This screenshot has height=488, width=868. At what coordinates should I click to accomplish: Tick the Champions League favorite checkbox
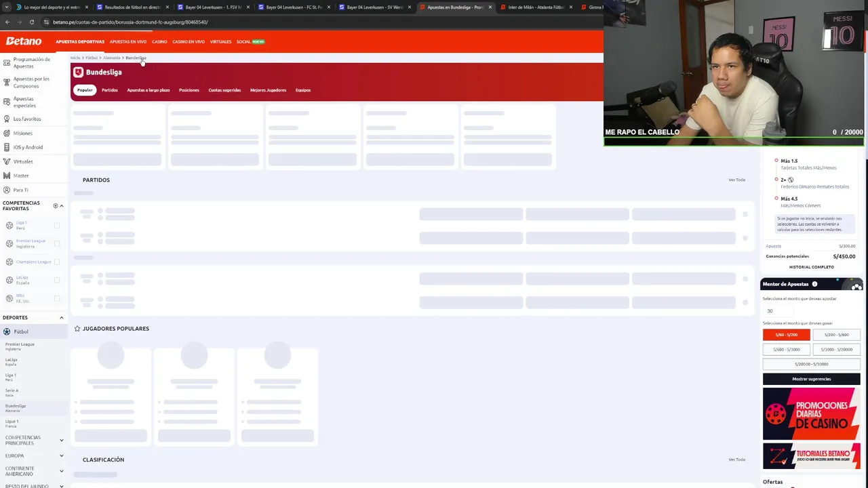point(57,262)
